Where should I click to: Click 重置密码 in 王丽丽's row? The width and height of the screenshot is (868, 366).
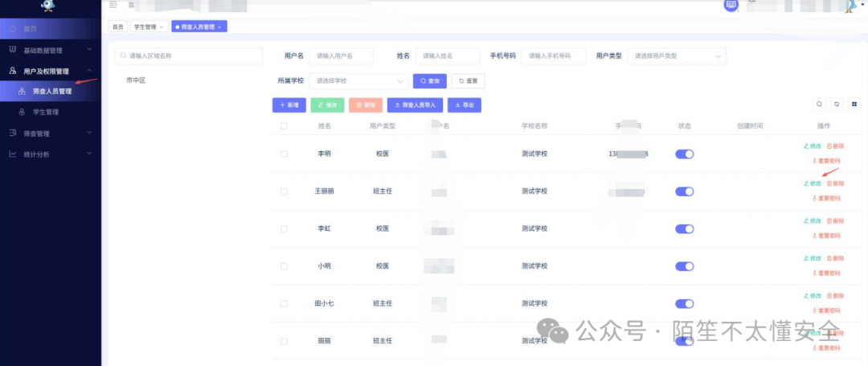click(x=826, y=198)
